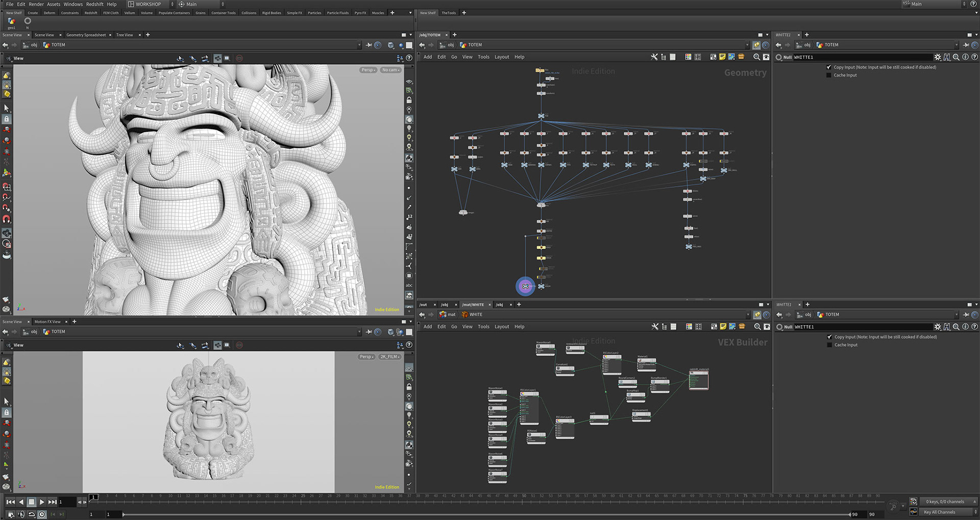This screenshot has height=520, width=980.
Task: Click the red no-entry icon in top viewport
Action: pyautogui.click(x=239, y=58)
